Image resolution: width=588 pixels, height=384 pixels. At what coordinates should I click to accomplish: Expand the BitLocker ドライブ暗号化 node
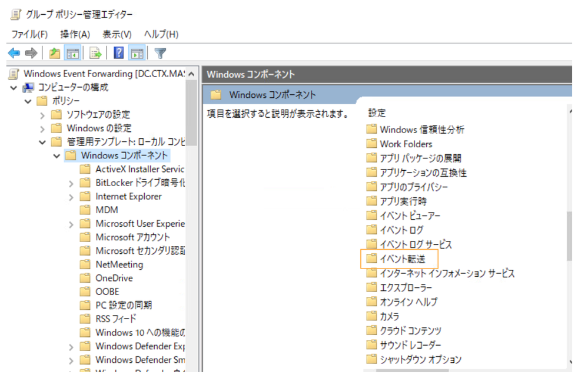coord(71,184)
